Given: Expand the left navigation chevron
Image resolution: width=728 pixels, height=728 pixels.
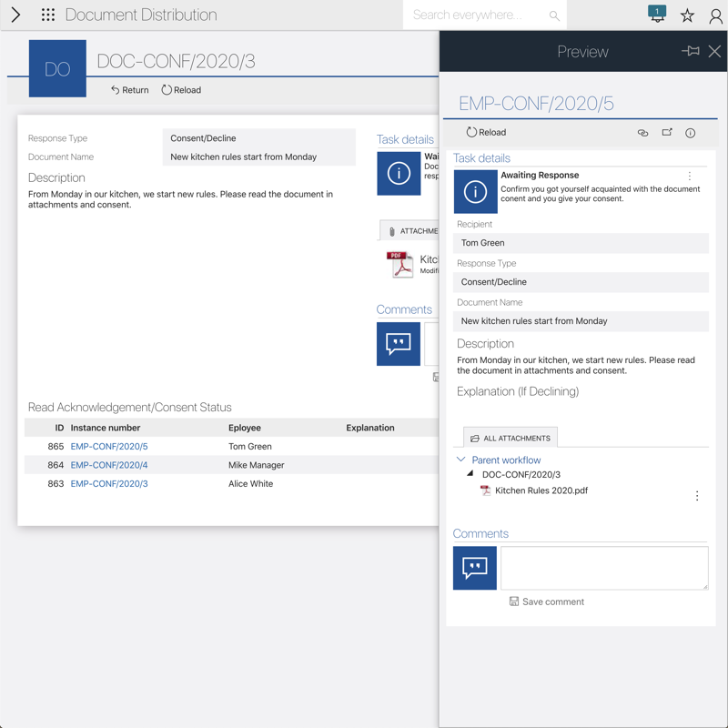Looking at the screenshot, I should (15, 15).
